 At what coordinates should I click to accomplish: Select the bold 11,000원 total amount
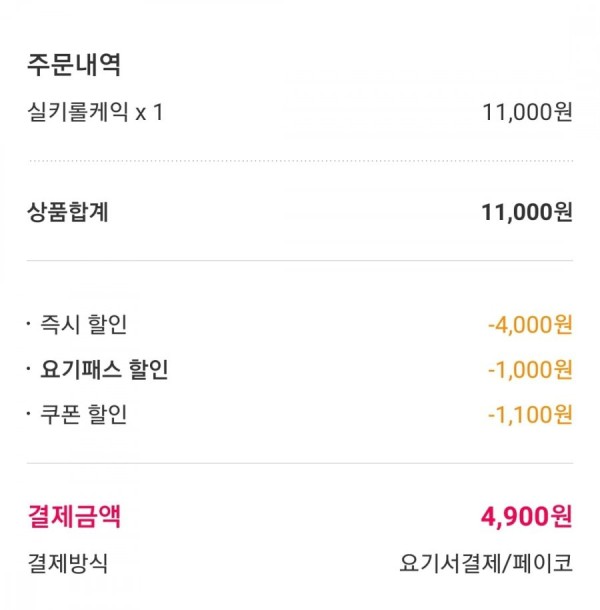tap(527, 212)
